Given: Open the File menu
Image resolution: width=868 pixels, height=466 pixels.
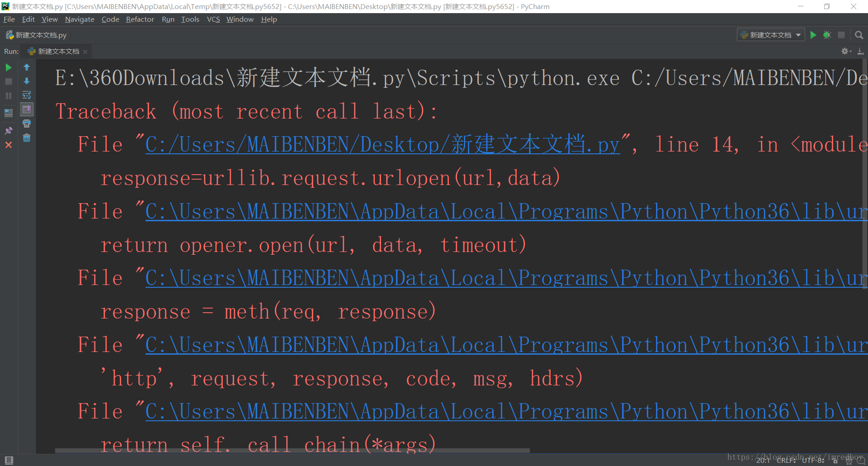Looking at the screenshot, I should click(9, 19).
